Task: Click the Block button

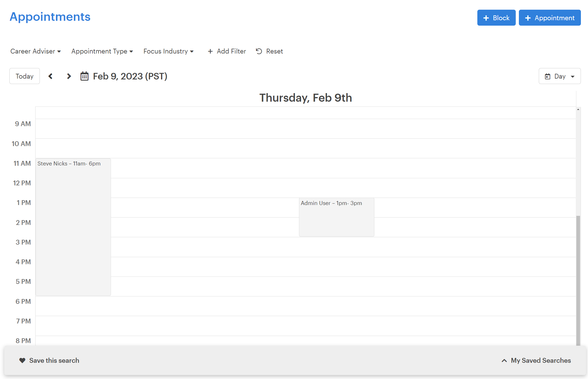Action: pos(496,18)
